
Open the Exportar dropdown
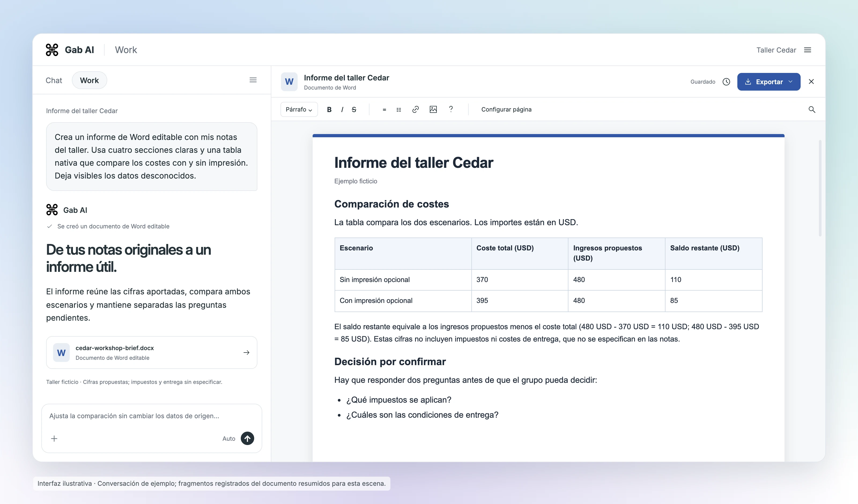[769, 82]
